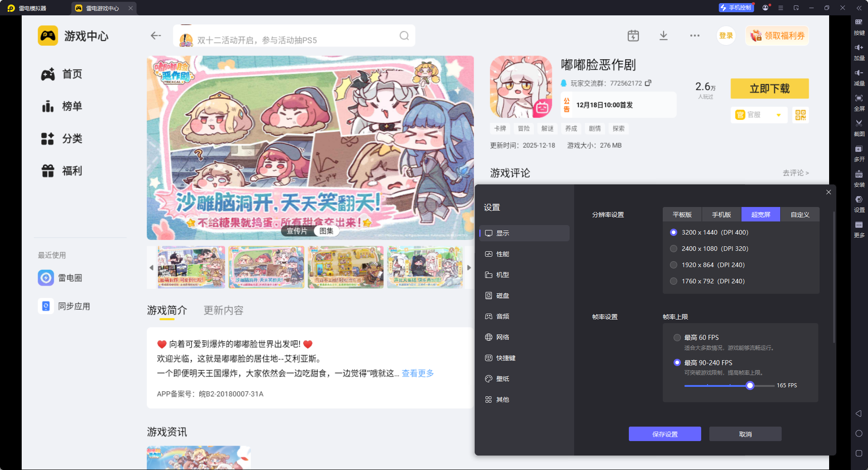Switch to the 超宽屏 resolution tab
Viewport: 868px width, 470px height.
[760, 214]
